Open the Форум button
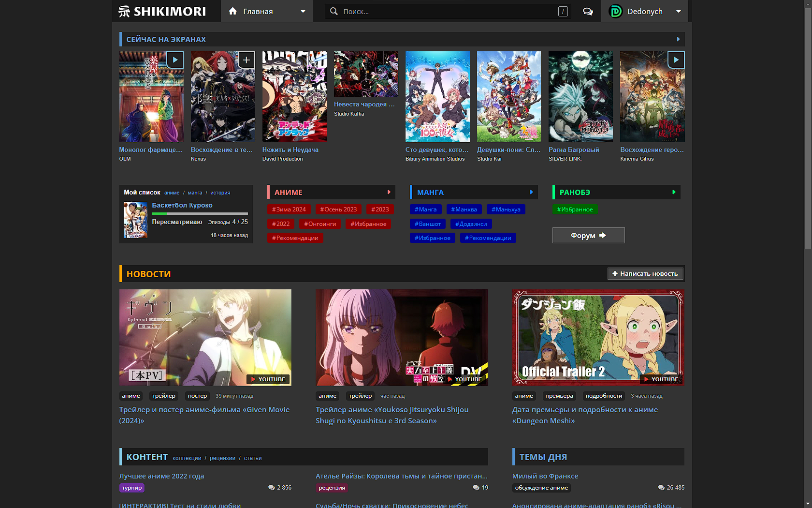812x508 pixels. point(589,236)
